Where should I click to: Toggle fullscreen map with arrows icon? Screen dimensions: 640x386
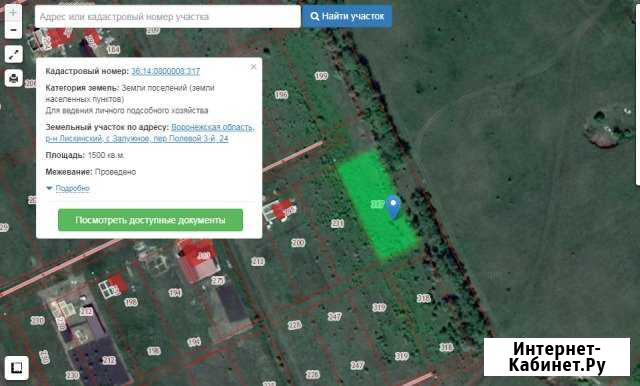point(13,54)
